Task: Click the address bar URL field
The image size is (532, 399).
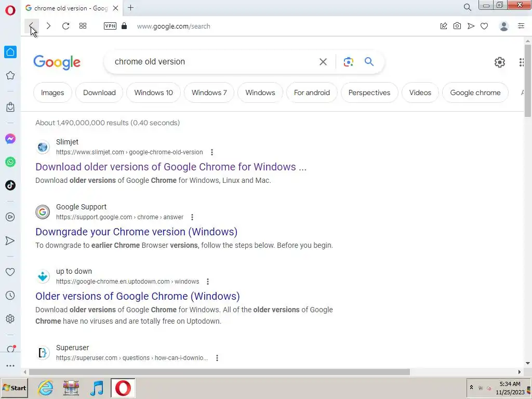Action: pos(174,26)
